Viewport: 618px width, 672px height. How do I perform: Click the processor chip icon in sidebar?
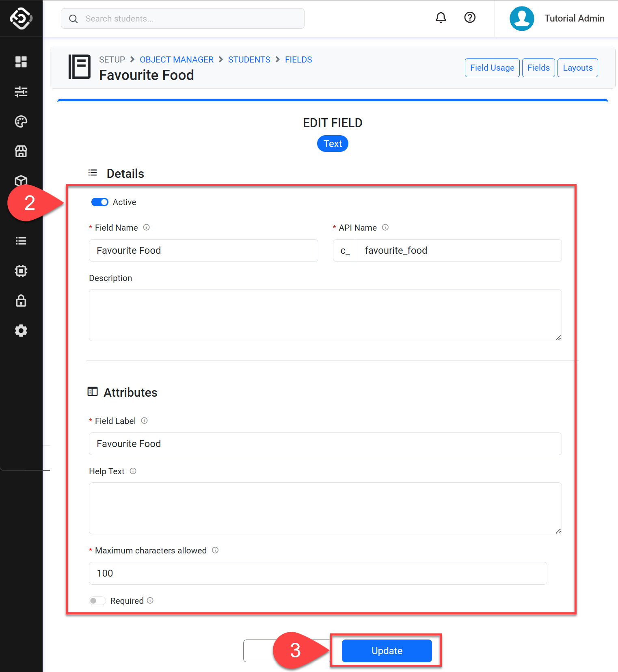[21, 271]
